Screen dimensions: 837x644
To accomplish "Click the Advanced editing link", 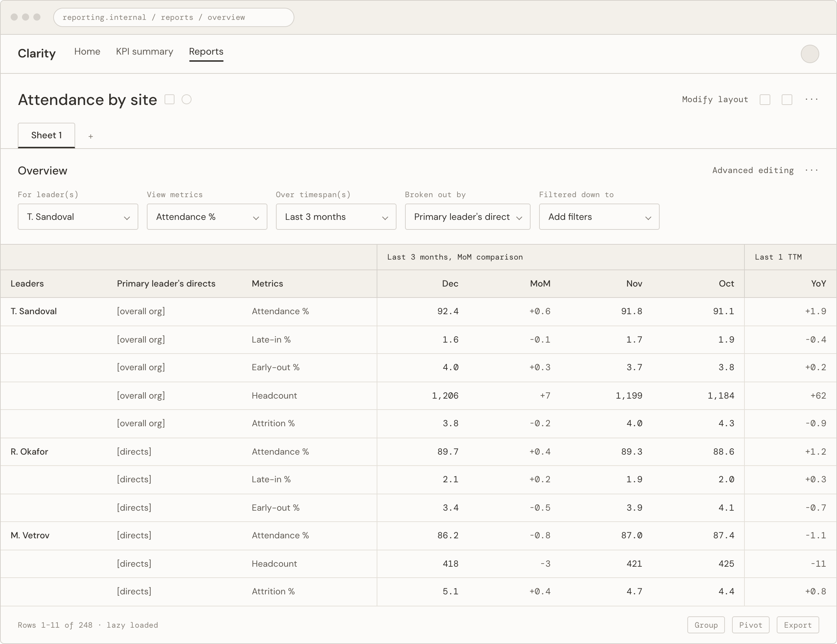I will click(x=753, y=170).
